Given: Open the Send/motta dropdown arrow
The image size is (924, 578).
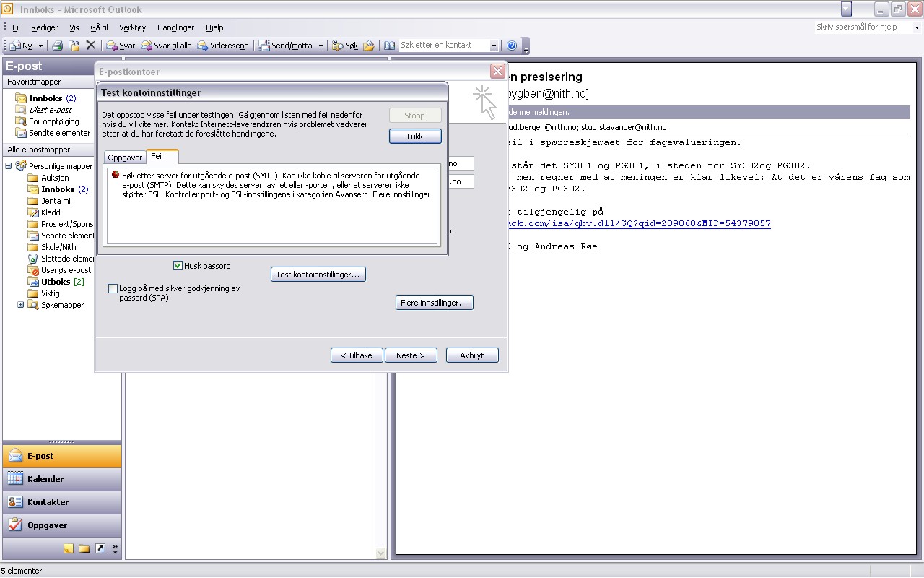Looking at the screenshot, I should click(321, 46).
